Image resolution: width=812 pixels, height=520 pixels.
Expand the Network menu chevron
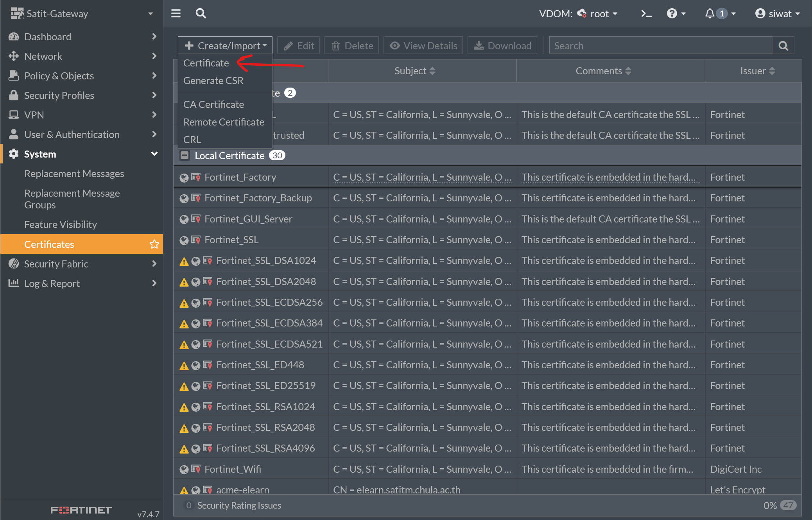[154, 56]
